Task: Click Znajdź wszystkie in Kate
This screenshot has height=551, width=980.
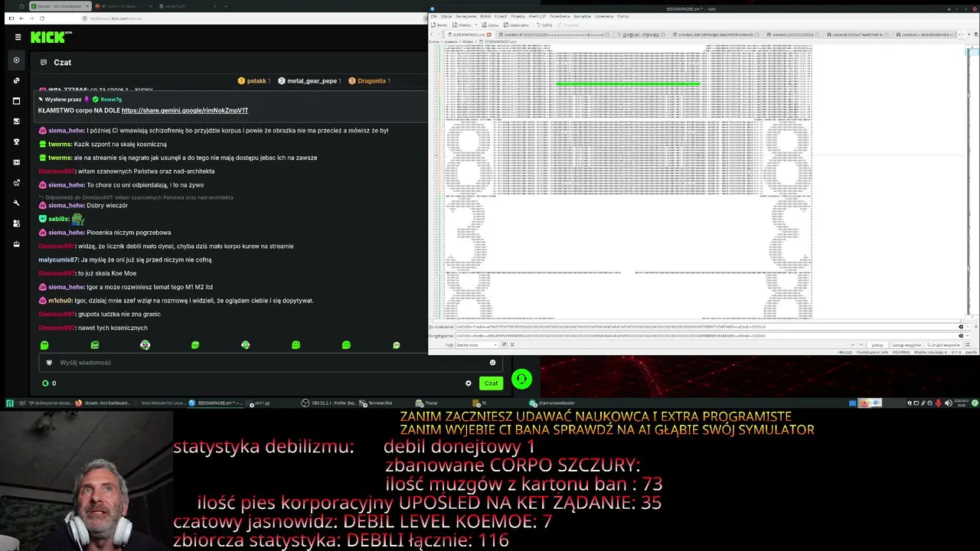Action: point(943,345)
